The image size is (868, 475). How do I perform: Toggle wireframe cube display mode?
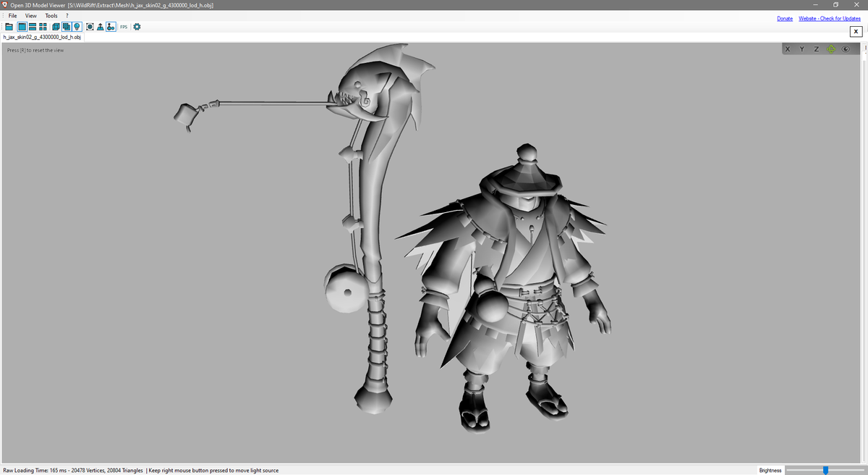click(56, 27)
